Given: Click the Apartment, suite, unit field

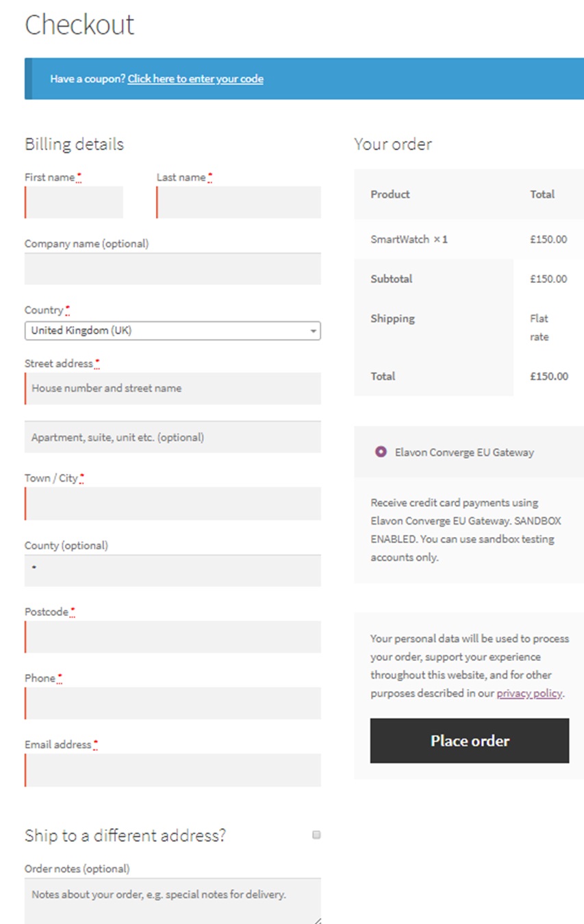Looking at the screenshot, I should tap(173, 436).
